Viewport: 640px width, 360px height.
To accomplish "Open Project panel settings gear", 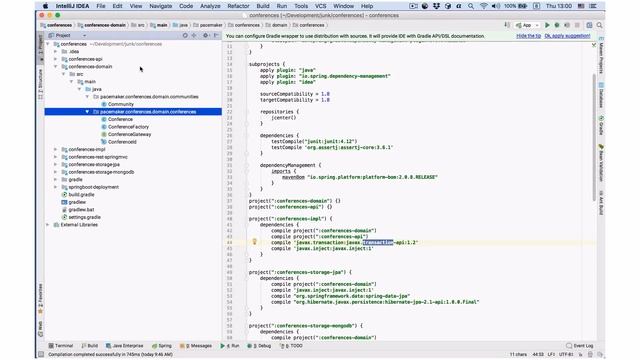I will (x=206, y=36).
